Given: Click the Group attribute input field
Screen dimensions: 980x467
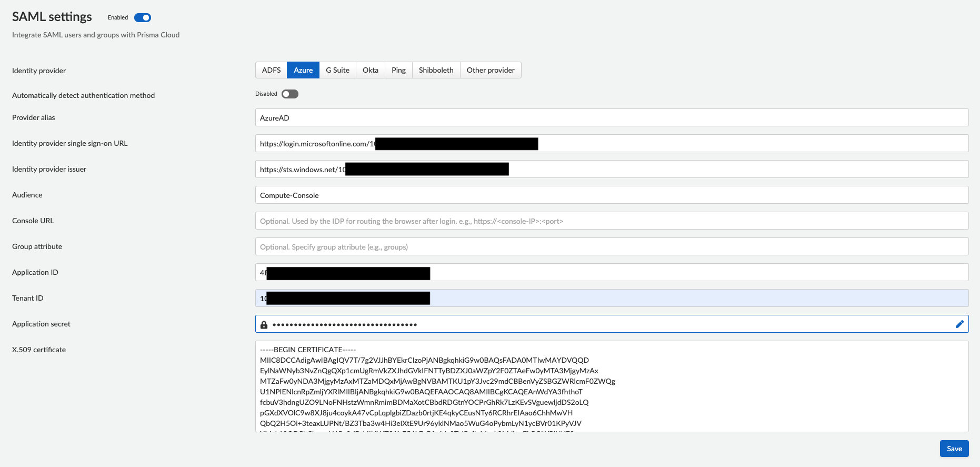Looking at the screenshot, I should pyautogui.click(x=612, y=246).
